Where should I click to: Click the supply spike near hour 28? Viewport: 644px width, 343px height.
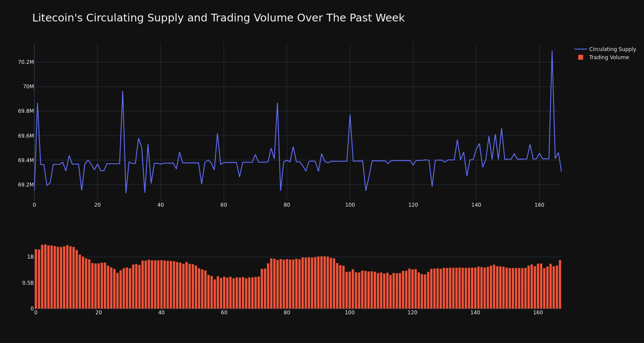click(123, 91)
